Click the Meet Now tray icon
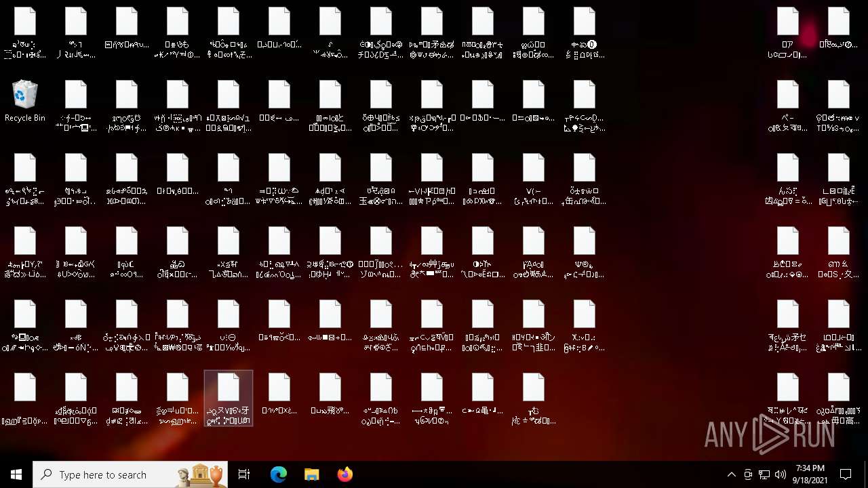The width and height of the screenshot is (868, 488). point(748,474)
